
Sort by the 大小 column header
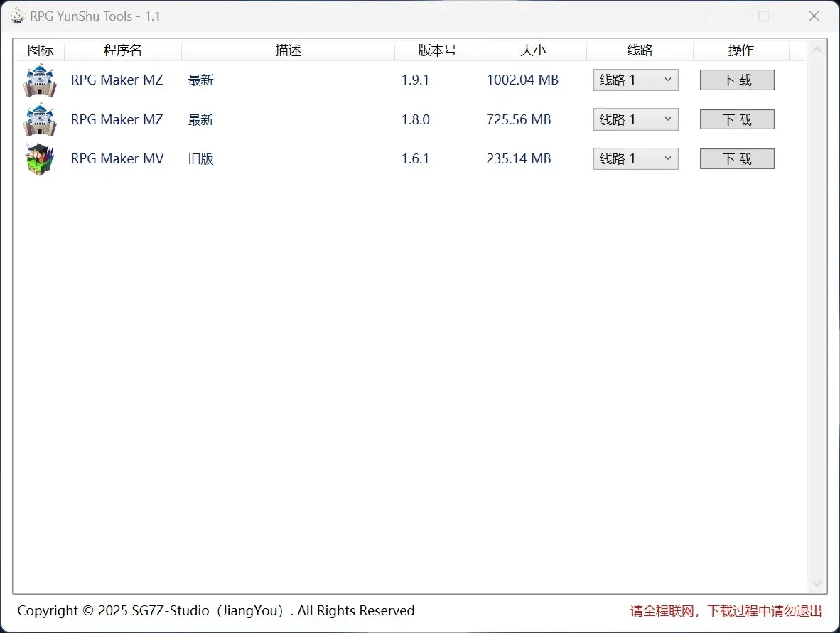533,50
